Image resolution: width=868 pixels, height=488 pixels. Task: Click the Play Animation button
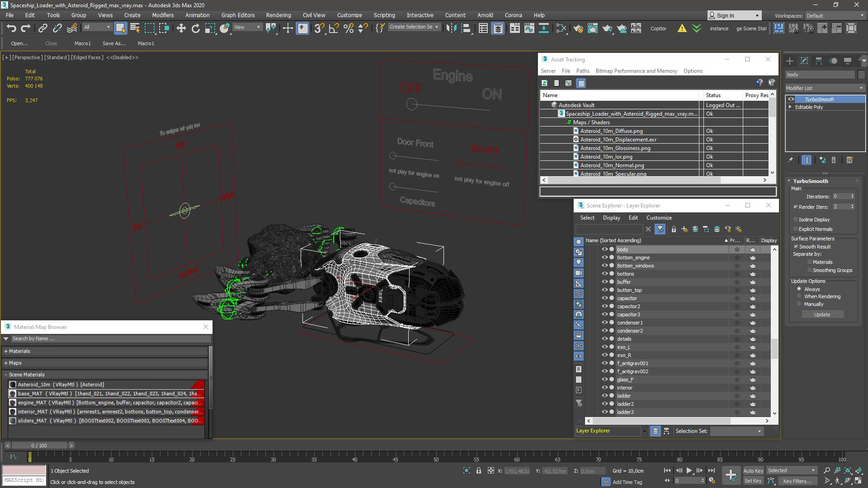point(689,471)
